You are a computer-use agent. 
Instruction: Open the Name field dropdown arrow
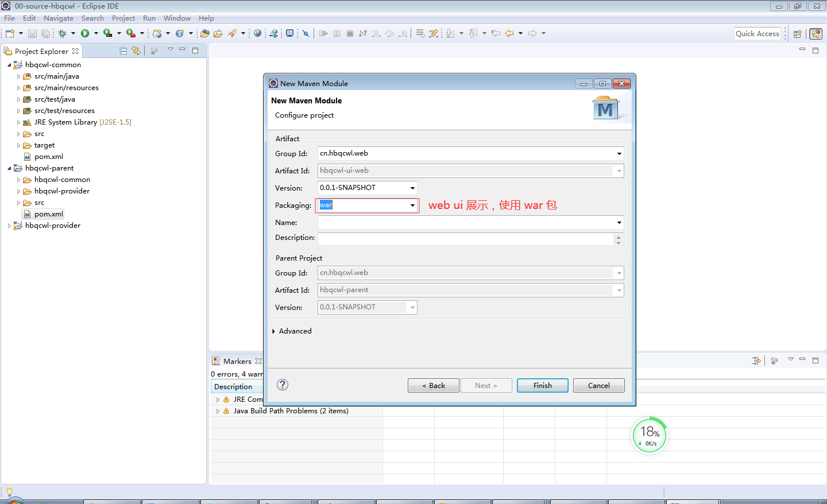pyautogui.click(x=619, y=222)
